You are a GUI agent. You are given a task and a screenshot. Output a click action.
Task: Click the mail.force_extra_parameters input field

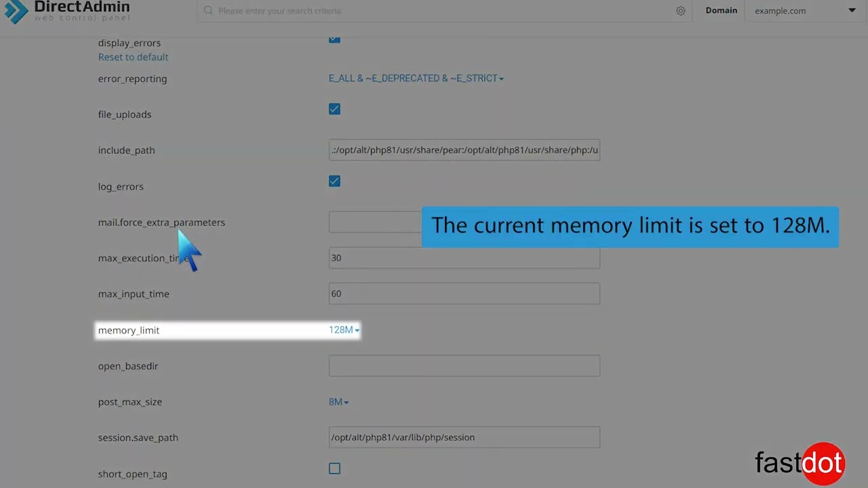374,222
